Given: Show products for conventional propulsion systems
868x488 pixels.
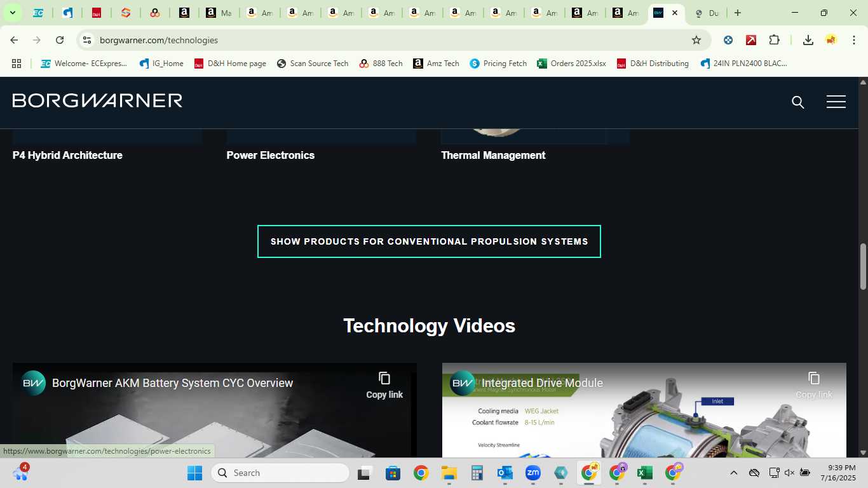Looking at the screenshot, I should coord(429,241).
